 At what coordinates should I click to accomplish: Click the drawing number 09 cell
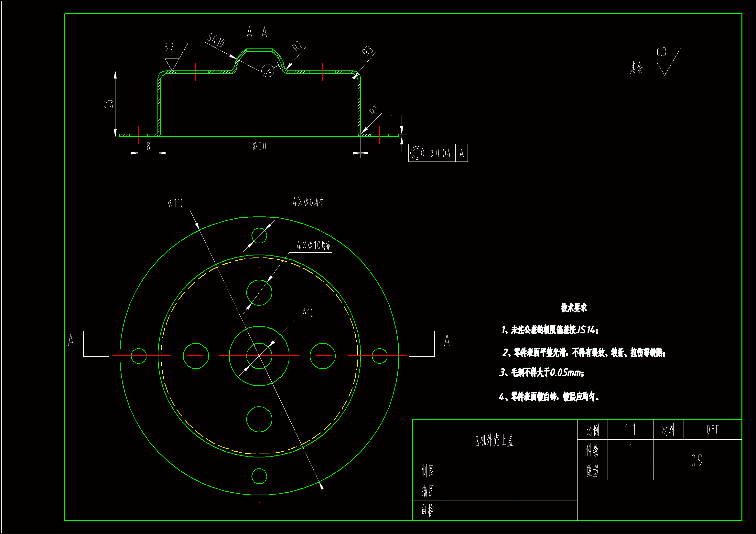697,460
